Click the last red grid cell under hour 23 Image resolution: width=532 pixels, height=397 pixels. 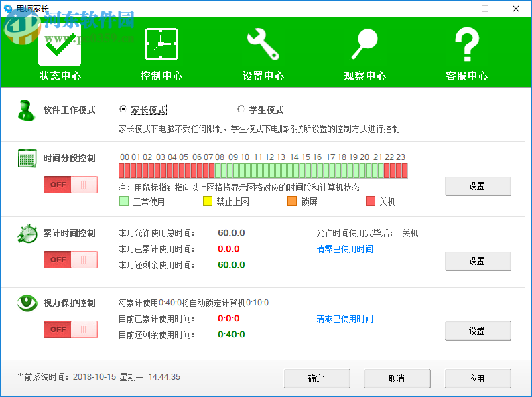405,171
